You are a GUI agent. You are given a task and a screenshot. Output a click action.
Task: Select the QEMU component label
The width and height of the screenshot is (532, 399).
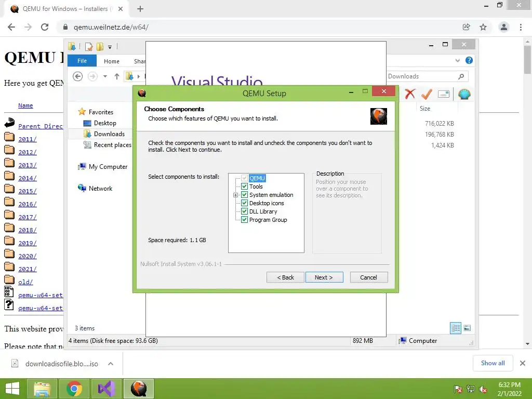click(257, 178)
